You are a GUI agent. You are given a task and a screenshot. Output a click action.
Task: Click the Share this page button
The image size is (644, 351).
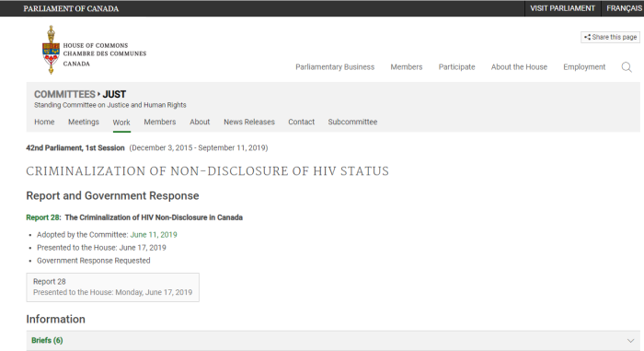pos(610,37)
